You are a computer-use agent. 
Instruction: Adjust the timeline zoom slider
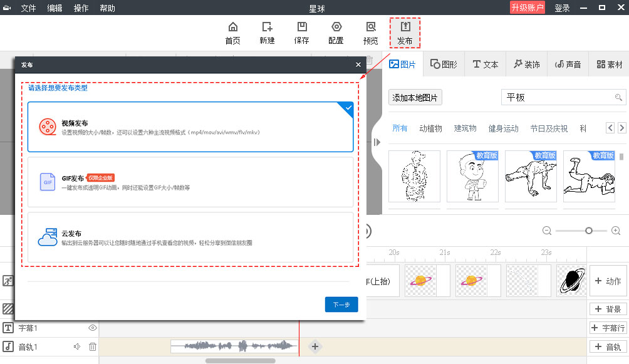point(588,231)
